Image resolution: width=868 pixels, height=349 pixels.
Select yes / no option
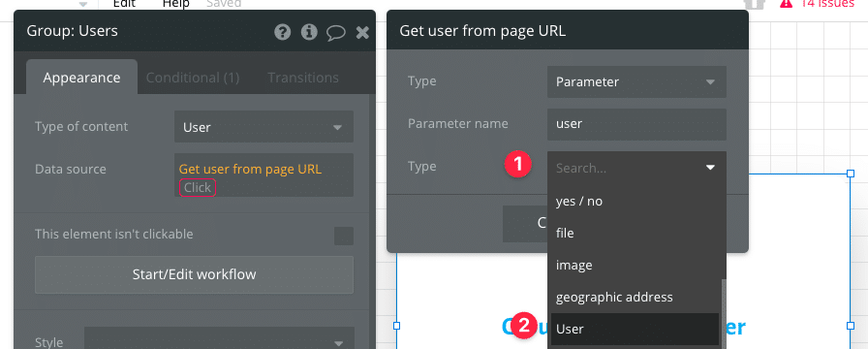pyautogui.click(x=635, y=201)
